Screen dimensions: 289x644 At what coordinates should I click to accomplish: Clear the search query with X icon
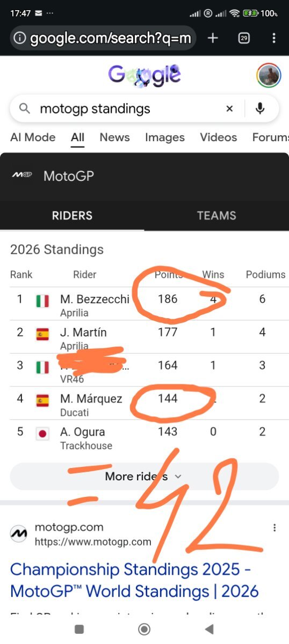(x=229, y=109)
